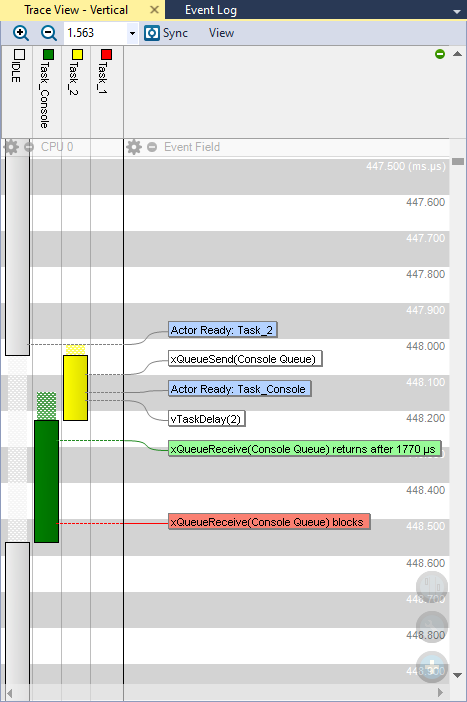This screenshot has height=702, width=467.
Task: Click the xQueueSend(Console Queue) event label
Action: point(245,359)
